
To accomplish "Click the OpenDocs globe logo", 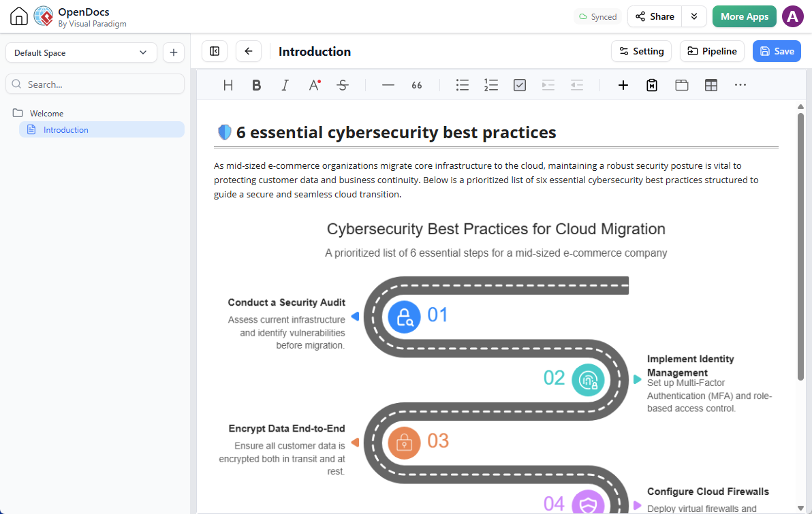I will coord(44,16).
